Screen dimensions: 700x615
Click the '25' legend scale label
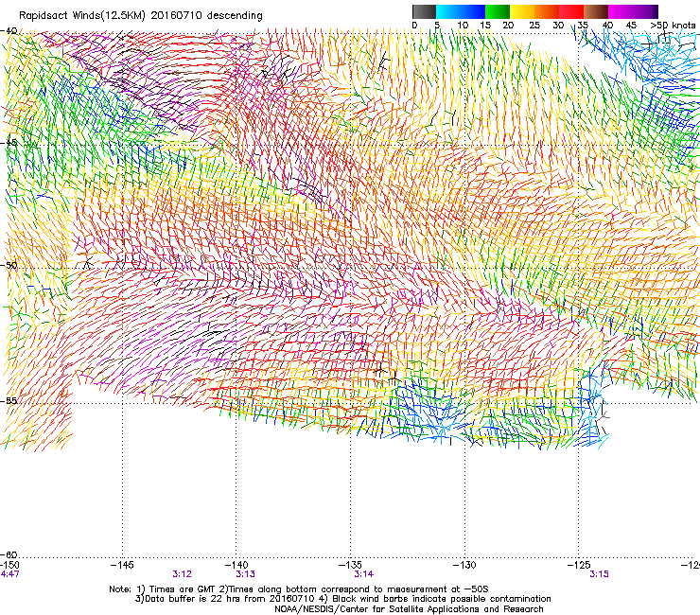coord(534,26)
